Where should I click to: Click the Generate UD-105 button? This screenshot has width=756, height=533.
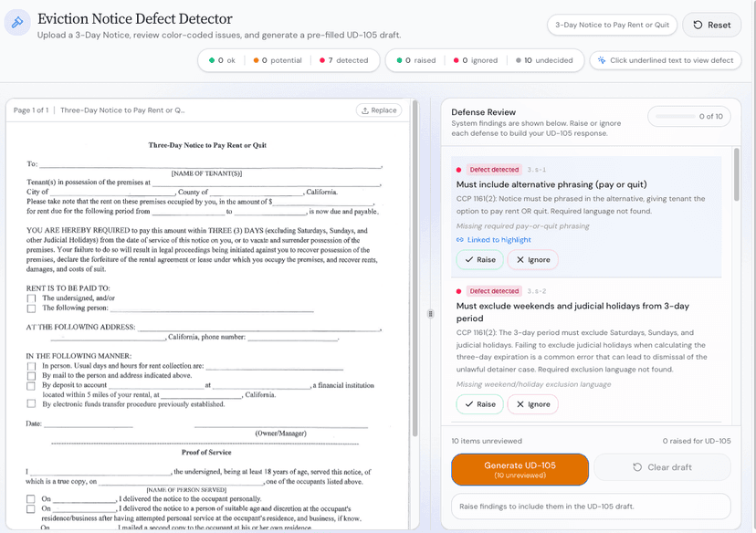click(x=520, y=469)
